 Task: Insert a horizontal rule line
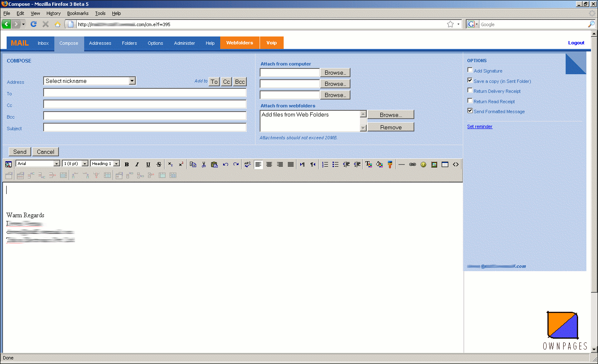coord(401,165)
